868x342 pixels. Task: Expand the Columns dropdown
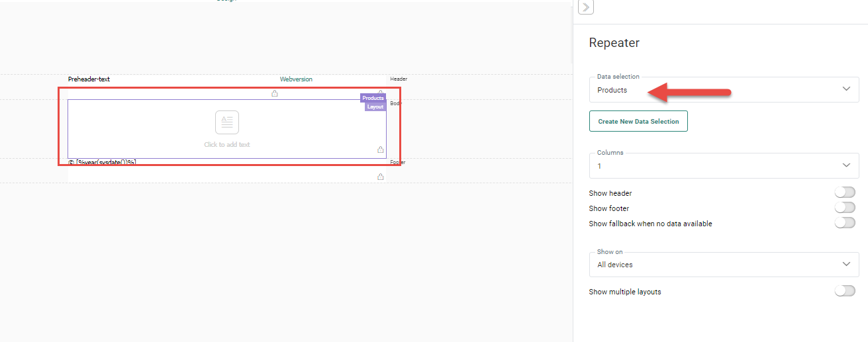[x=724, y=165]
